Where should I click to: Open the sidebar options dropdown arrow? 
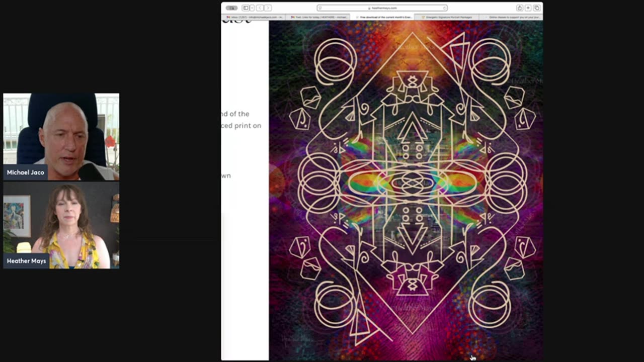click(252, 8)
